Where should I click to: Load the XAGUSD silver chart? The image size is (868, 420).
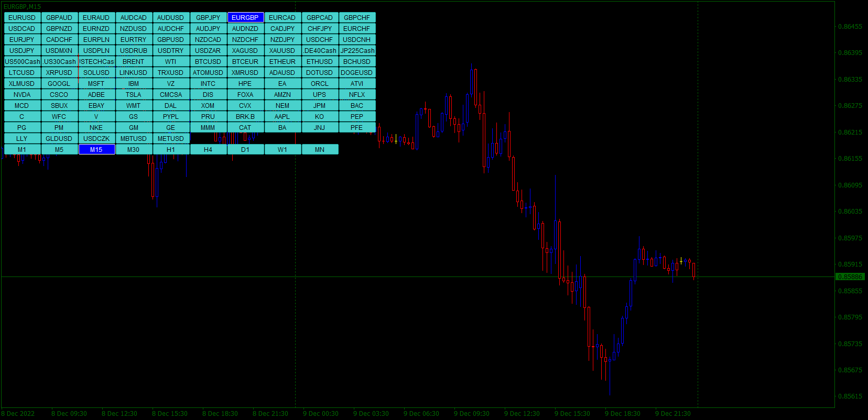pos(245,51)
